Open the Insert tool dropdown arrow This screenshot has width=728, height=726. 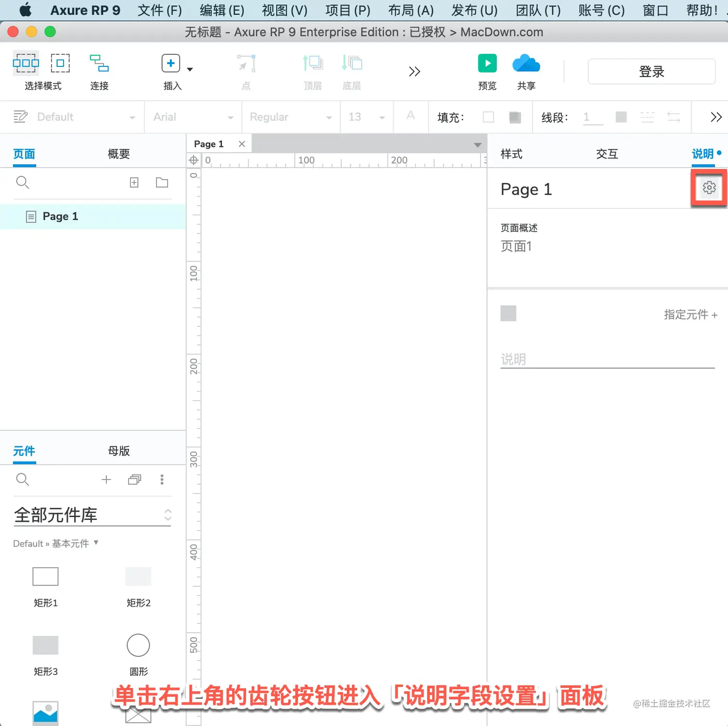[190, 69]
